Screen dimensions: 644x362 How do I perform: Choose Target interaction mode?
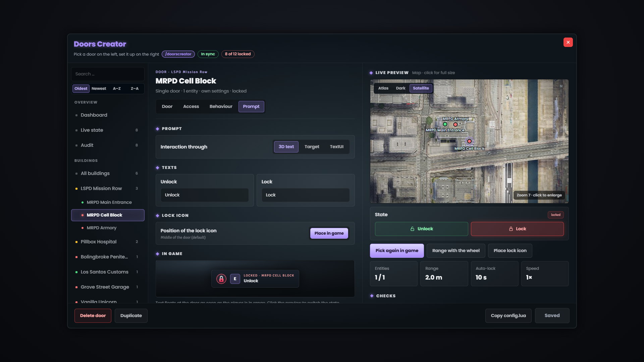[x=312, y=147]
